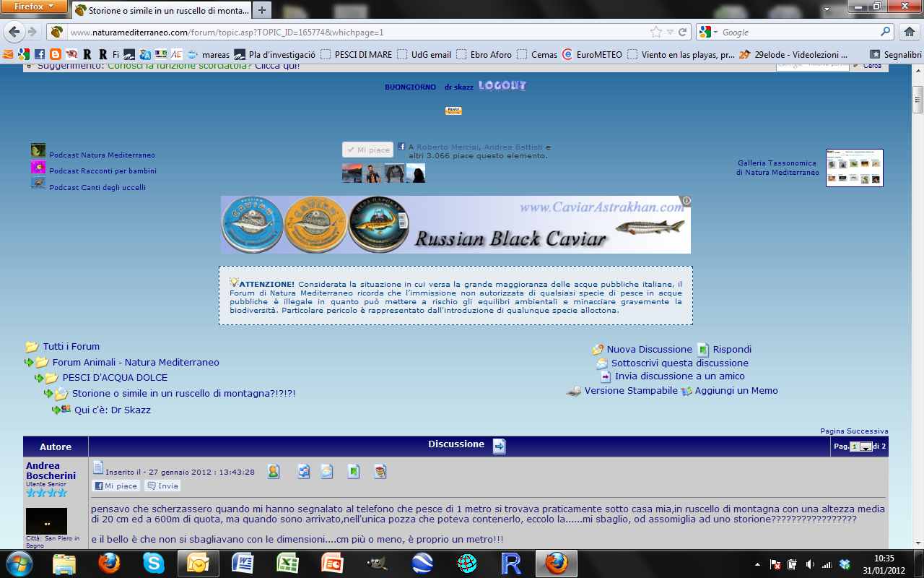Viewport: 924px width, 578px height.
Task: Open PESCI D'ACQUA DOLCE forum link
Action: pos(115,377)
